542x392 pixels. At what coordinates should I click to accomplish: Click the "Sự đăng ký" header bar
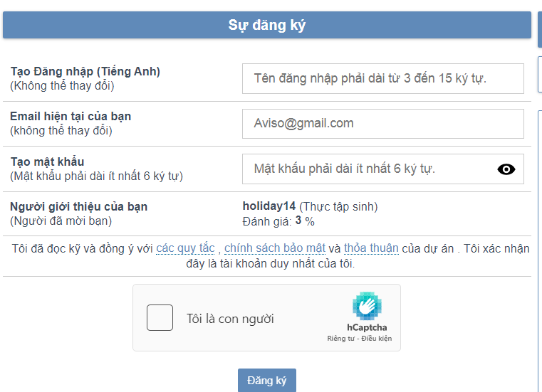click(x=266, y=25)
